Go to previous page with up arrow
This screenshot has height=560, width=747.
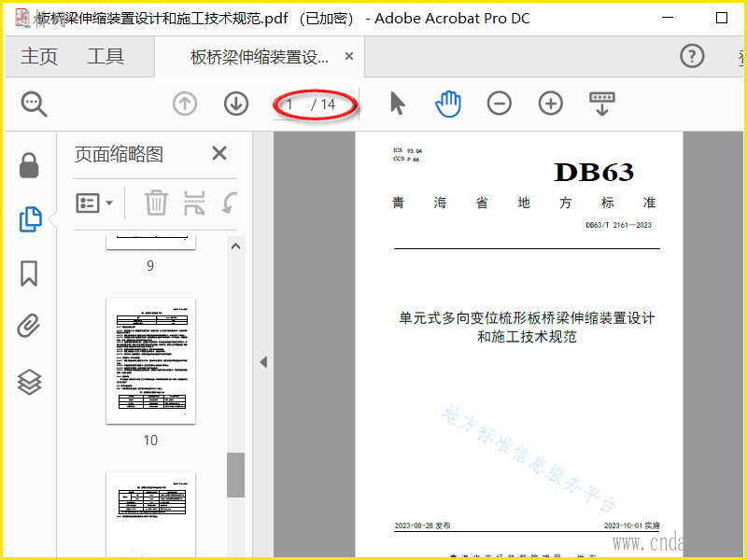coord(185,104)
